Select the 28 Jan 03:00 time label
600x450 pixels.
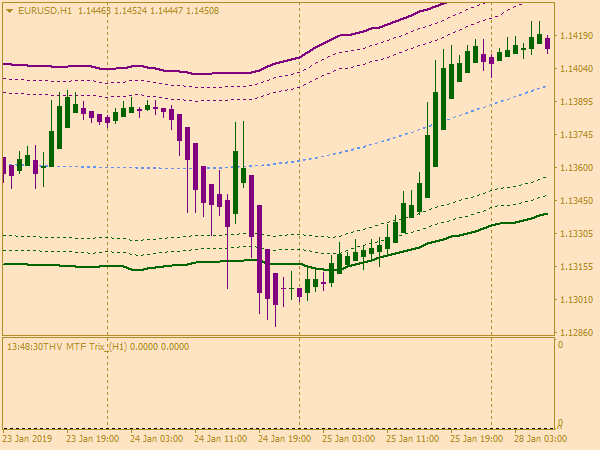[540, 438]
